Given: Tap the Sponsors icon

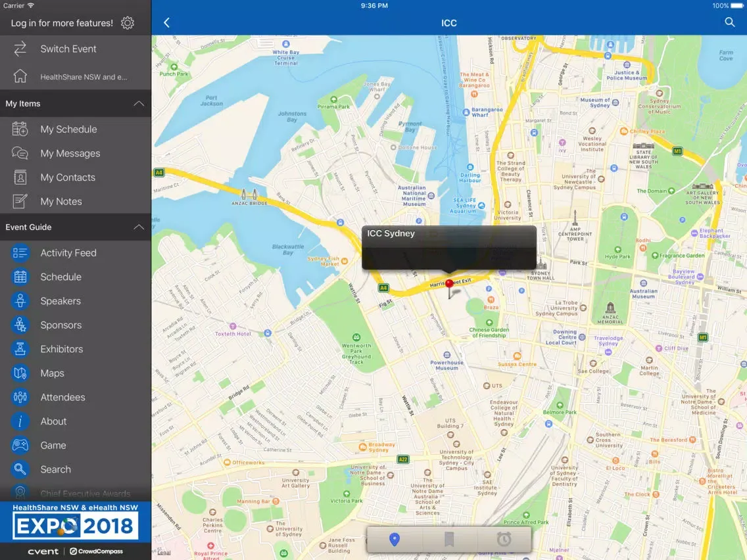Looking at the screenshot, I should (20, 325).
